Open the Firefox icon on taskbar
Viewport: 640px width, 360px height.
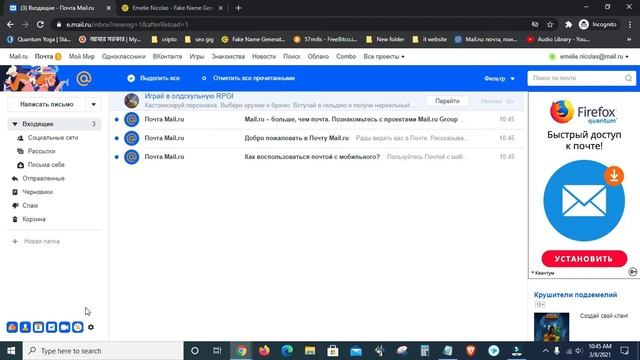click(x=264, y=351)
